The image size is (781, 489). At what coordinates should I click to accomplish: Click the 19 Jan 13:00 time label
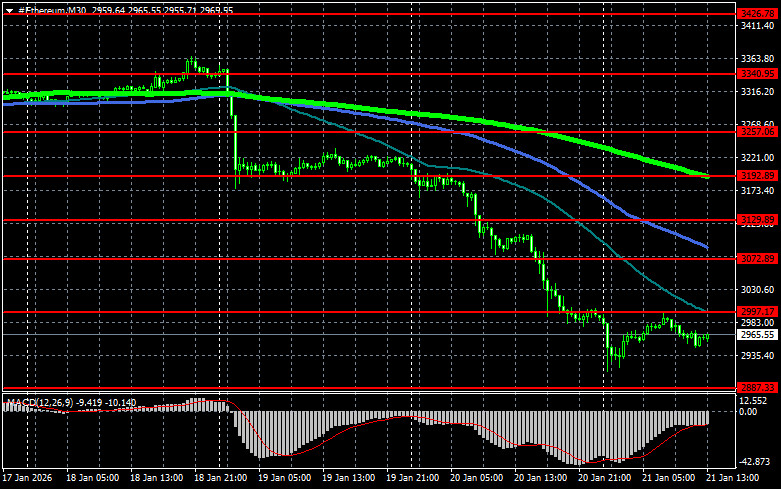[x=348, y=478]
